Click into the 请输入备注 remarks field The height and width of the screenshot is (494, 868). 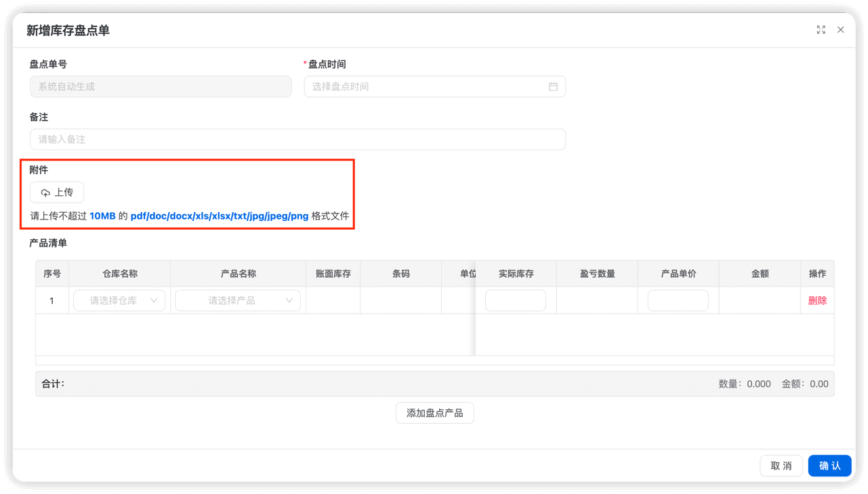pos(297,140)
